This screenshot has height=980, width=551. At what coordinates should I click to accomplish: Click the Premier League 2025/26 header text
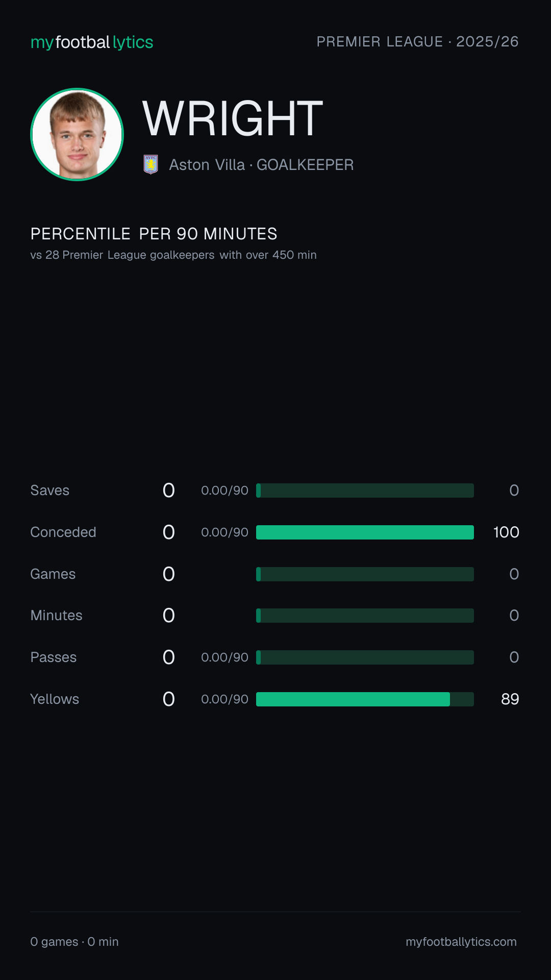417,42
